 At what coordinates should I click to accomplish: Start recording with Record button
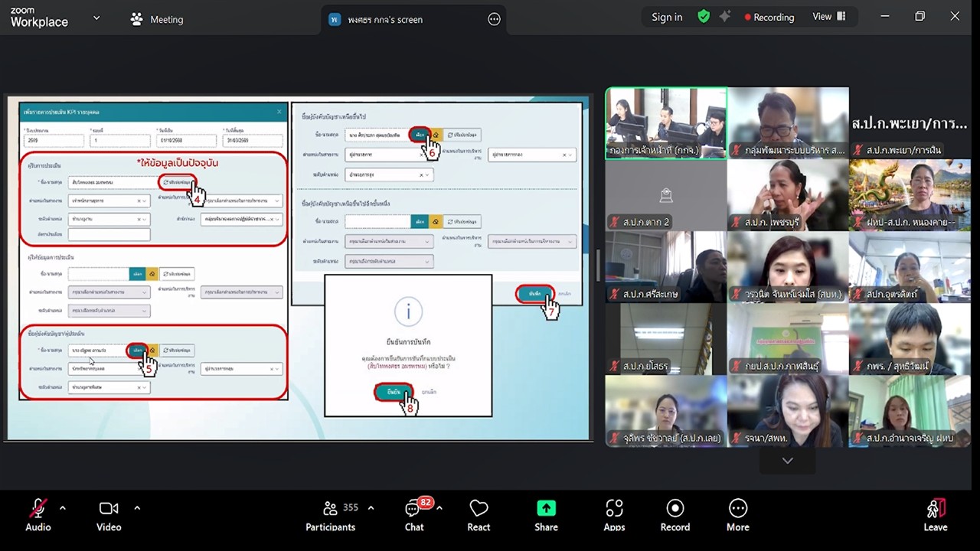675,515
